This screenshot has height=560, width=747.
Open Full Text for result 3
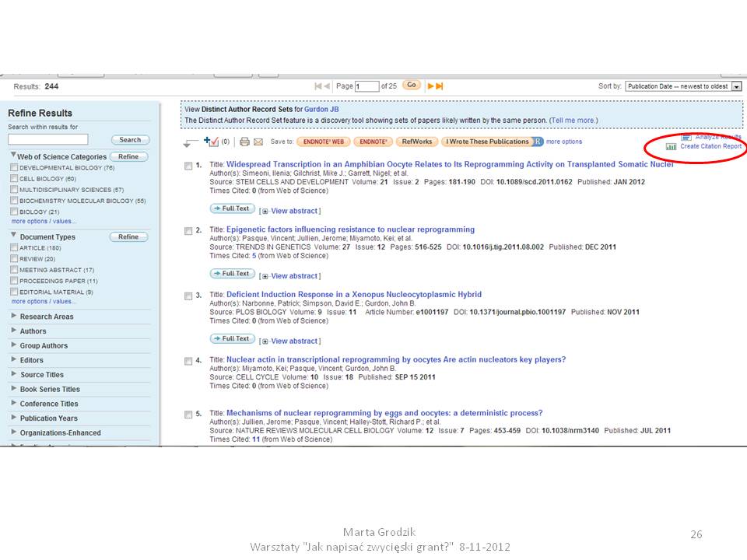[233, 338]
